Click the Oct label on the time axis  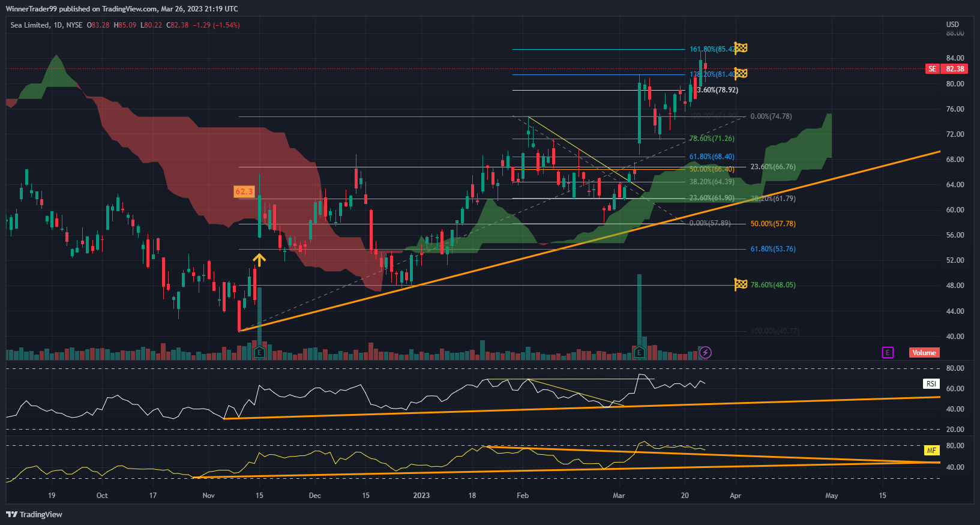tap(102, 496)
